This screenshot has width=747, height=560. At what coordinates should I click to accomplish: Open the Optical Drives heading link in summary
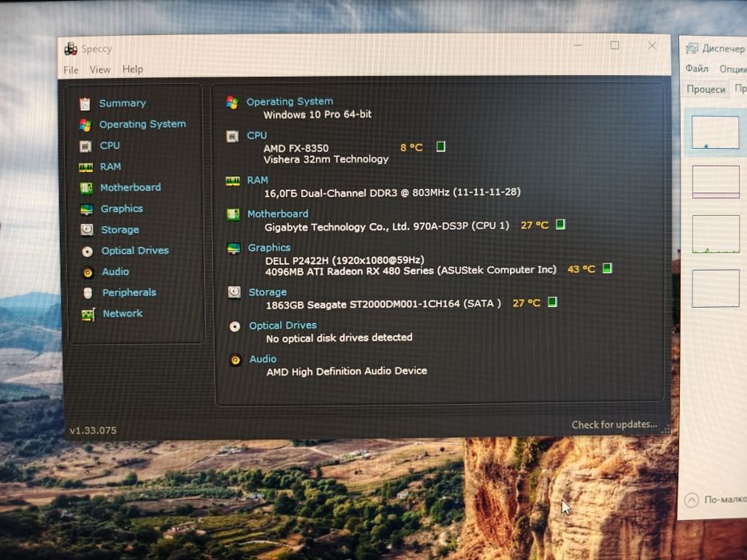click(x=283, y=326)
